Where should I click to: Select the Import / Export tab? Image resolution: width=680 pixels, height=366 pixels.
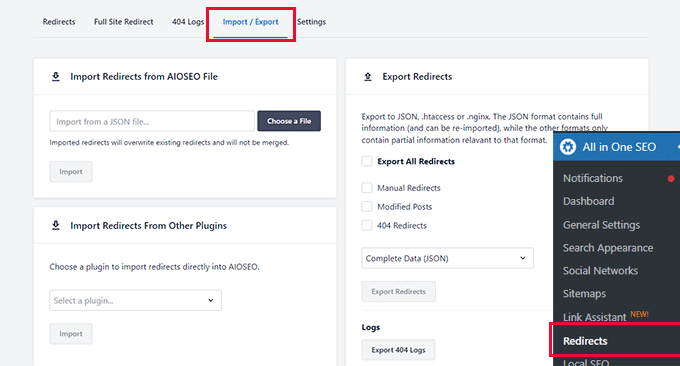click(x=250, y=22)
